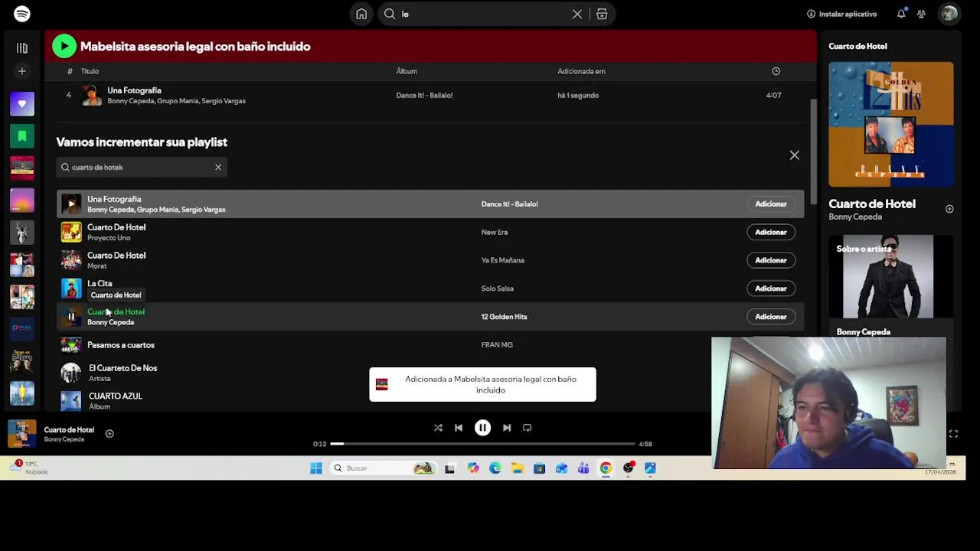Screen dimensions: 980x551
Task: Open the Spotify home logo
Action: tap(21, 14)
